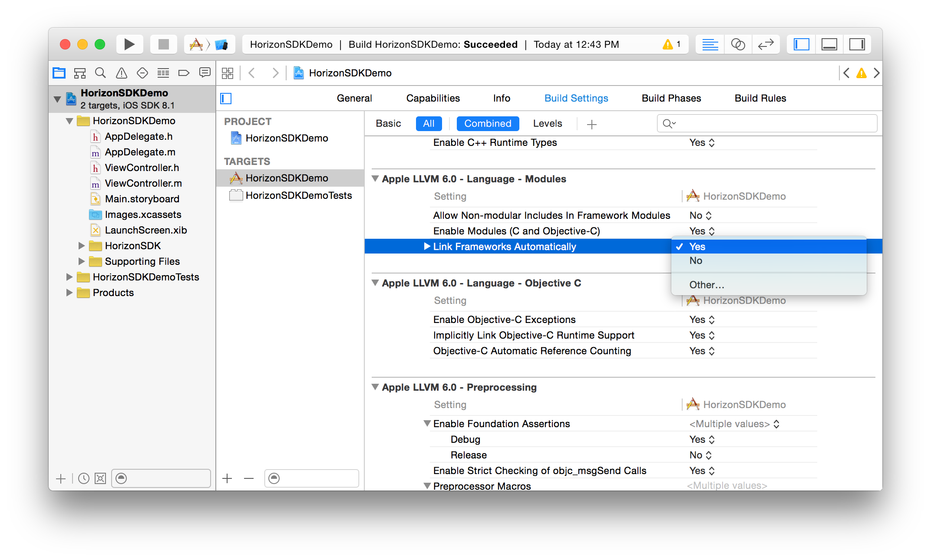Click the jump bar warning icon
931x560 pixels.
pyautogui.click(x=862, y=73)
